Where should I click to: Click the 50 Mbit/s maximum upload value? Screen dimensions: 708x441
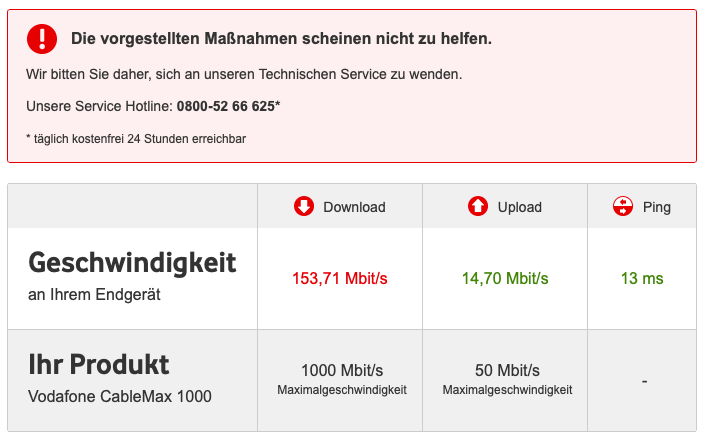pos(507,371)
